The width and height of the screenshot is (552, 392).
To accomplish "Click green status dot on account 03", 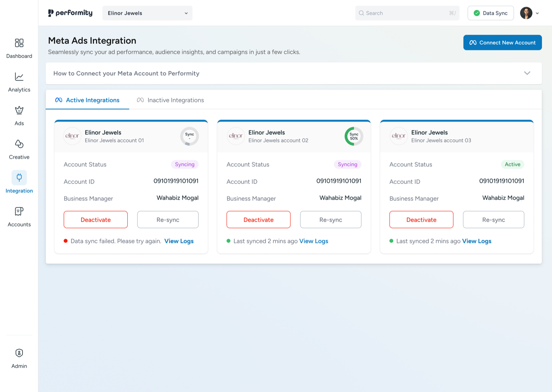I will [x=391, y=241].
